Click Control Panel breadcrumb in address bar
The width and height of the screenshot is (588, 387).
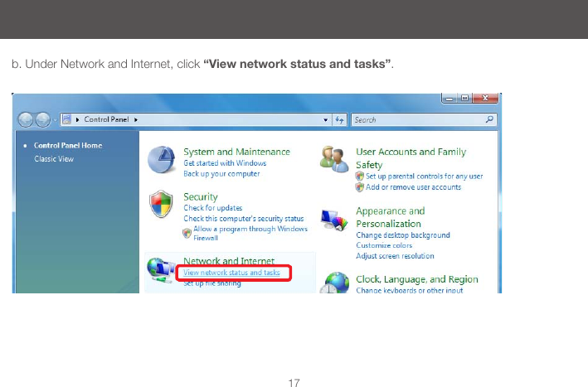(x=106, y=119)
